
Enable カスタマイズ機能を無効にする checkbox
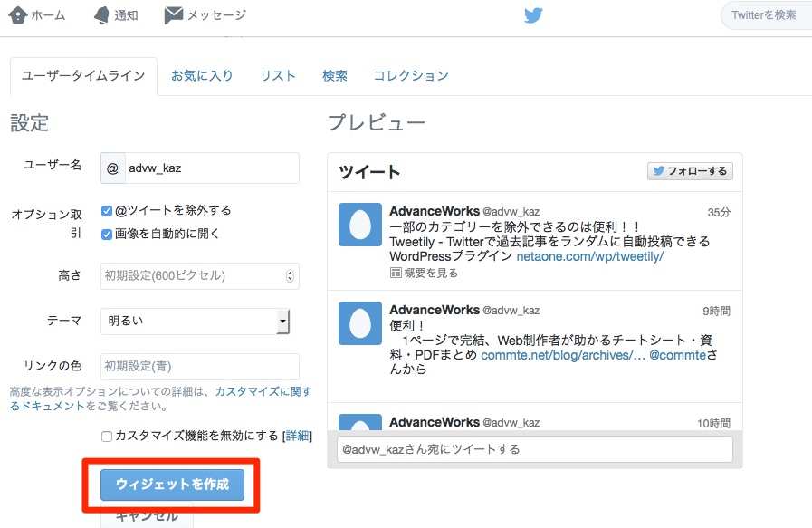107,437
